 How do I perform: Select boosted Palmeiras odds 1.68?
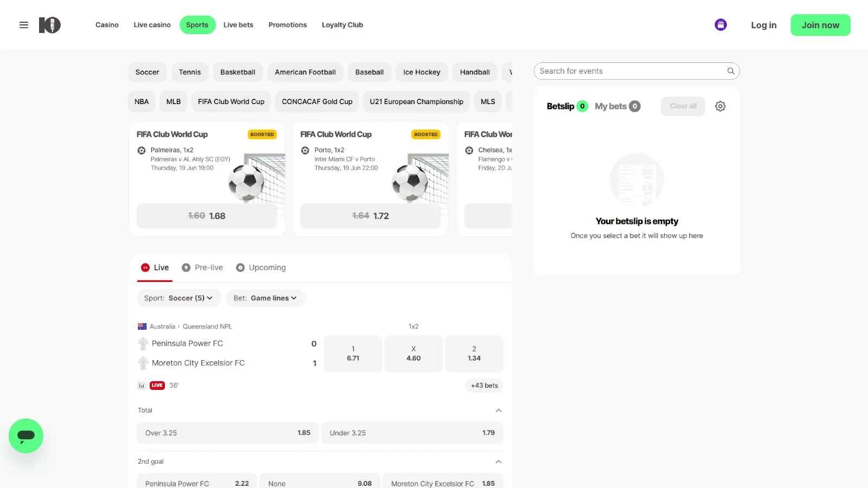point(207,216)
